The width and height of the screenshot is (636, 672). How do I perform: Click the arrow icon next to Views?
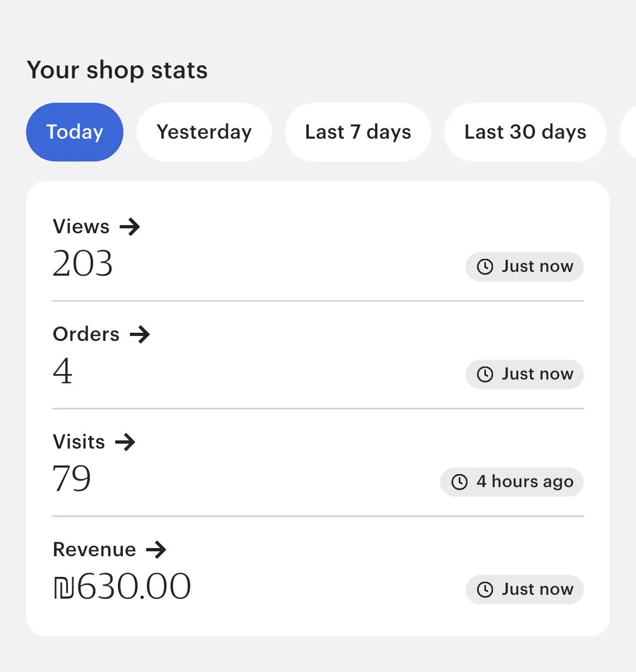tap(130, 227)
